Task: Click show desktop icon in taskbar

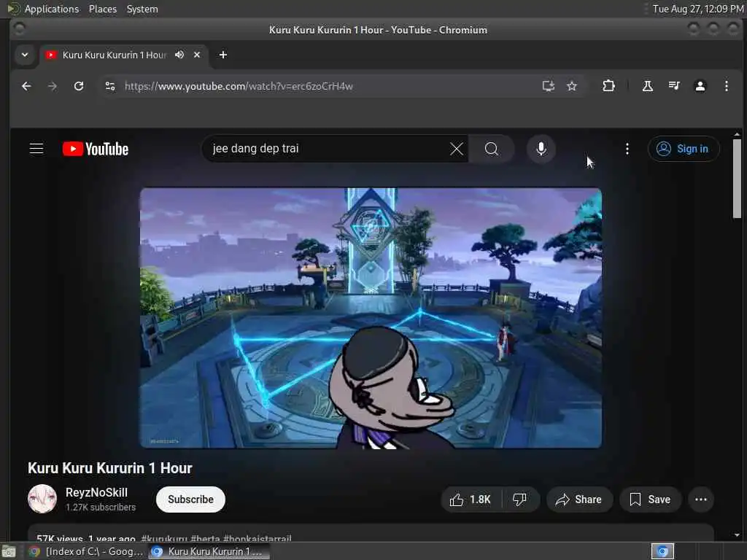Action: (x=9, y=551)
